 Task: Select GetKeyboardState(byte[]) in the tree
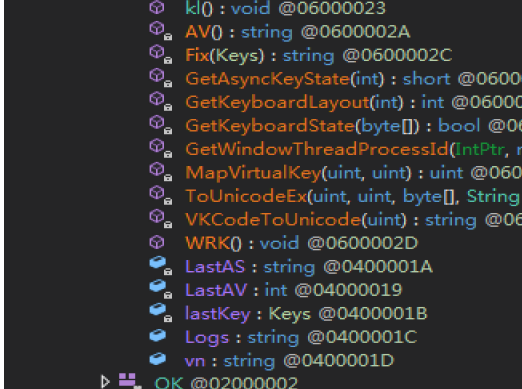pyautogui.click(x=353, y=126)
